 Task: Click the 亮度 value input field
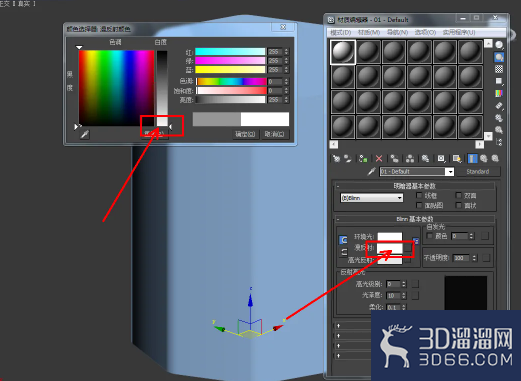[275, 100]
